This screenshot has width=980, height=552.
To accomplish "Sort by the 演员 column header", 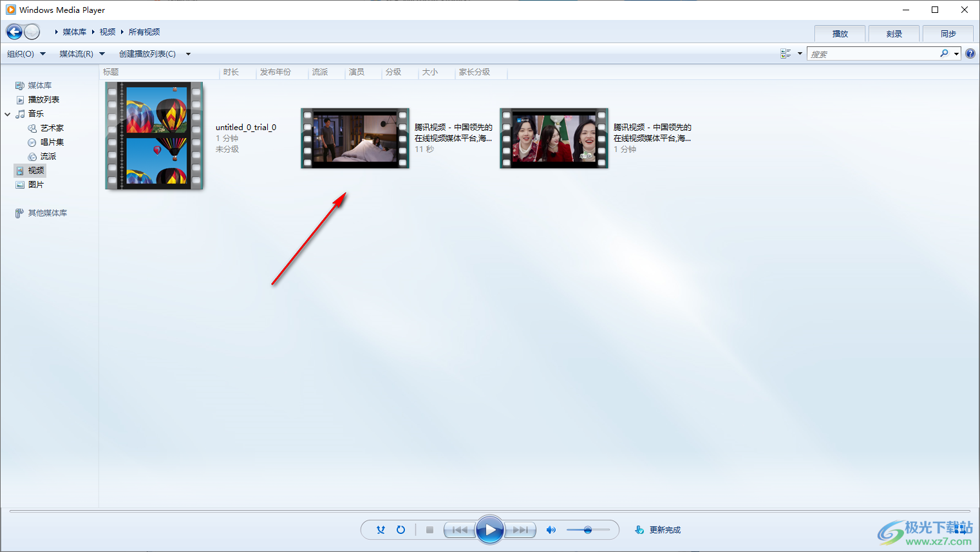I will click(x=363, y=72).
